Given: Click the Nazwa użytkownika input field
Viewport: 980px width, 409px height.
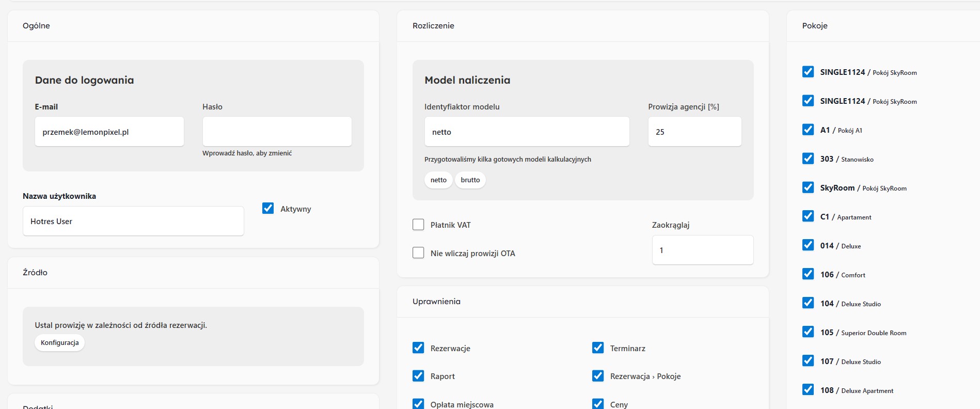Looking at the screenshot, I should pyautogui.click(x=133, y=221).
